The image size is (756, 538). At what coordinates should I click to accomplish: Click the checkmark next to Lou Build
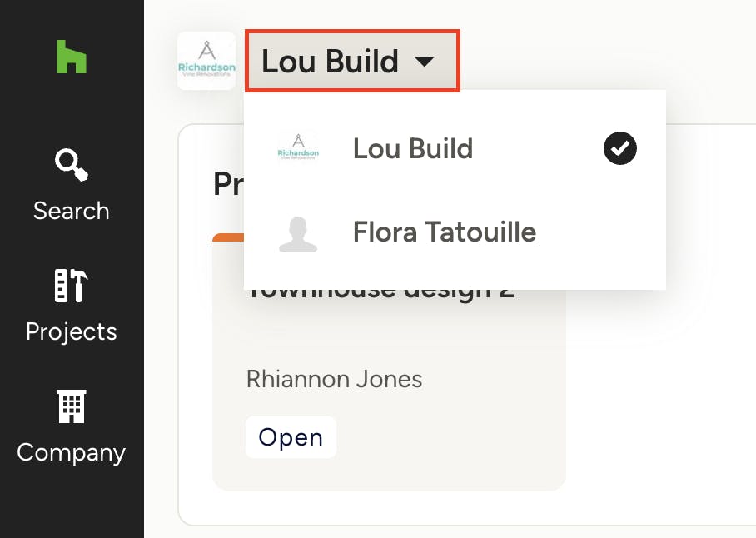619,149
